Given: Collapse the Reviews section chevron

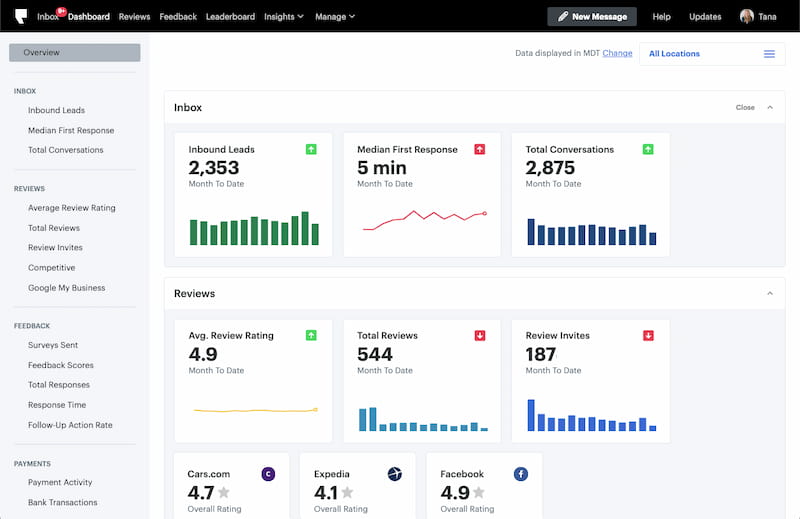Looking at the screenshot, I should 769,293.
